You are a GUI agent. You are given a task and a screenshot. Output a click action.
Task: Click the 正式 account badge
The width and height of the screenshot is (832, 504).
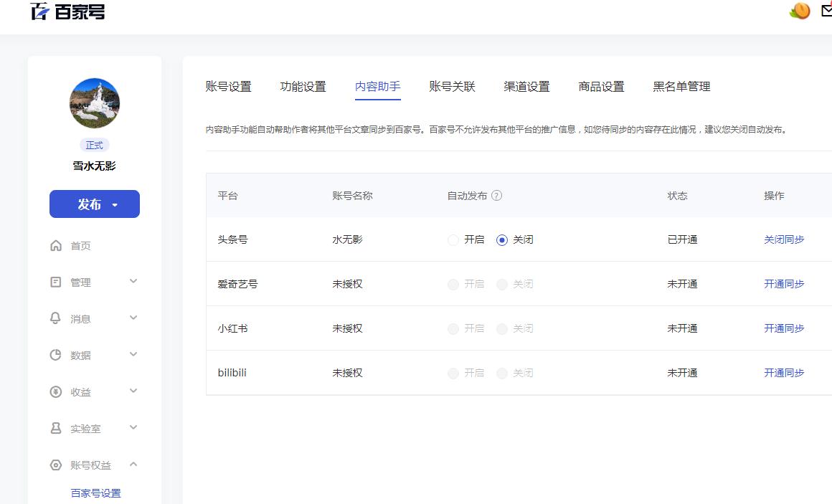click(x=95, y=145)
